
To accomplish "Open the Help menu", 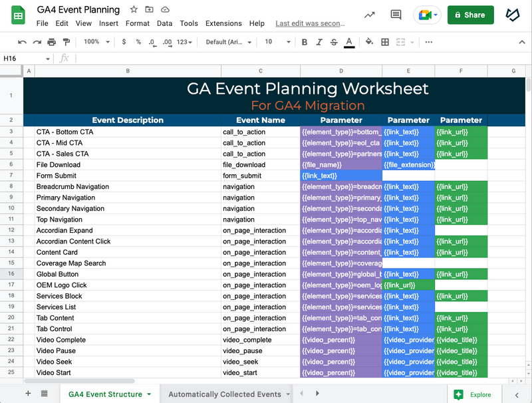I will 257,23.
